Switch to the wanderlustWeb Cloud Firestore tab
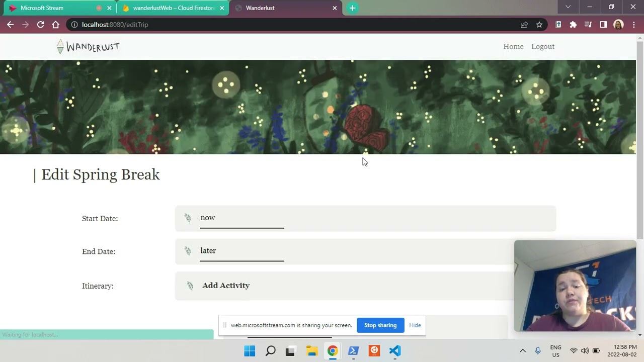This screenshot has width=644, height=362. (174, 8)
